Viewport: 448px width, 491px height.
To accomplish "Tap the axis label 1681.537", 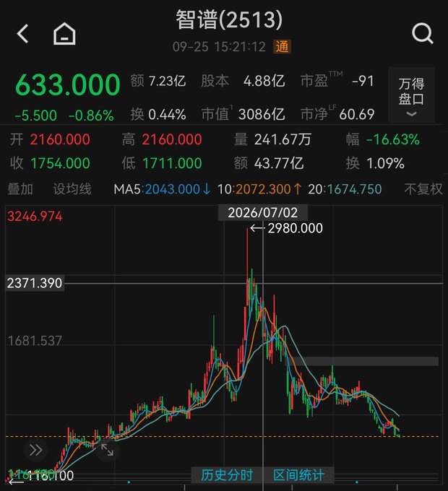I will (x=35, y=341).
